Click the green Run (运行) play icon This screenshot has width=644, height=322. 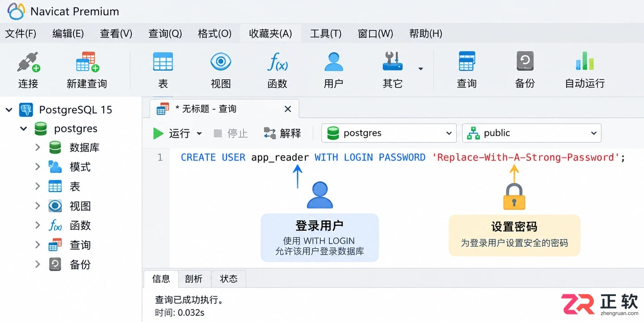click(x=158, y=133)
